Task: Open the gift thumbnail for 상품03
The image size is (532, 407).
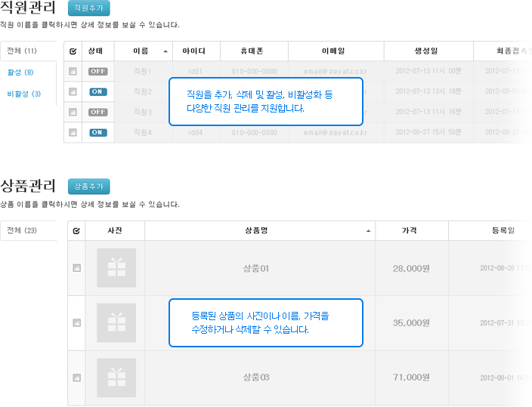Action: (x=116, y=378)
